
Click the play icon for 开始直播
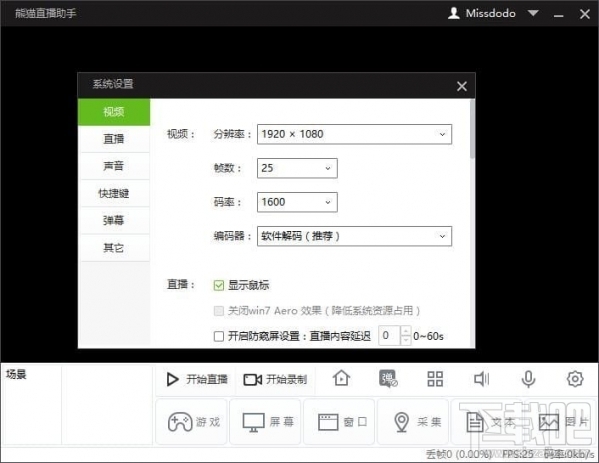click(172, 379)
